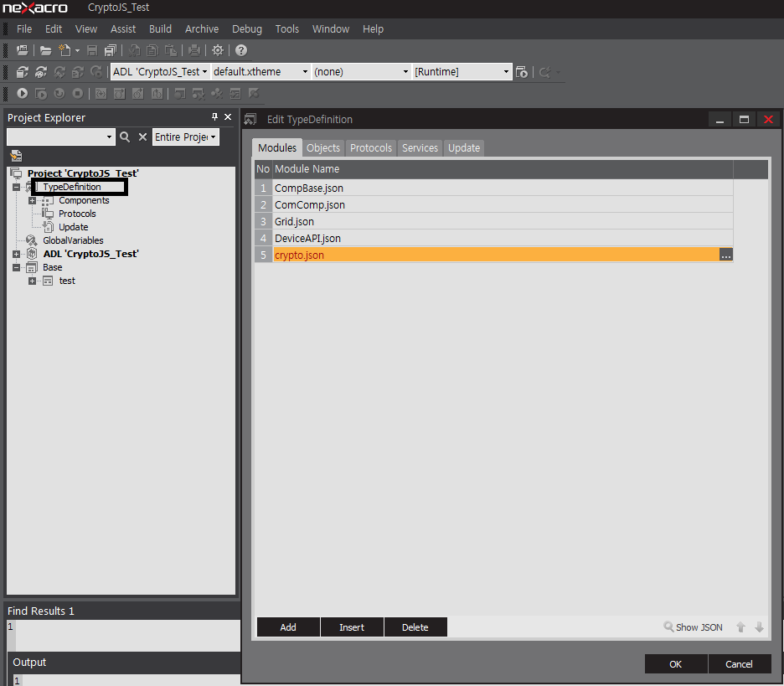Click the New file toolbar icon
The height and width of the screenshot is (686, 784).
[x=64, y=50]
